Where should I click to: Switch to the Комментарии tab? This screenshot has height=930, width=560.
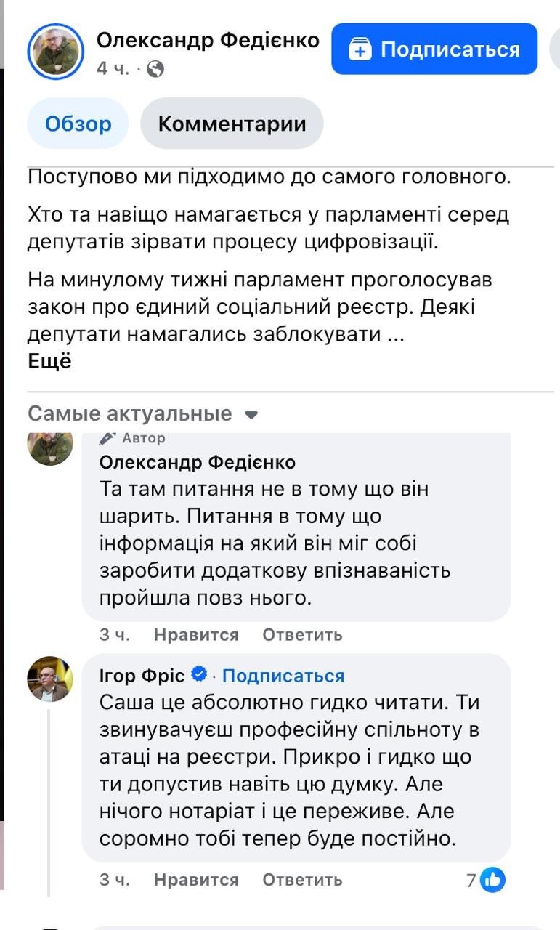pyautogui.click(x=232, y=124)
